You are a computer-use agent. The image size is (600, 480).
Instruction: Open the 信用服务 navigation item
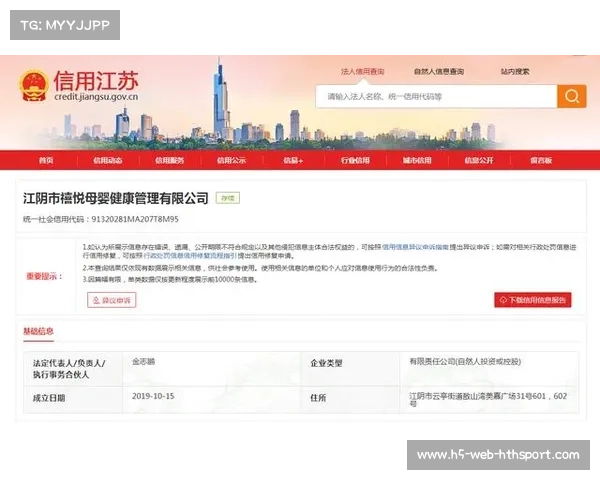click(x=170, y=160)
